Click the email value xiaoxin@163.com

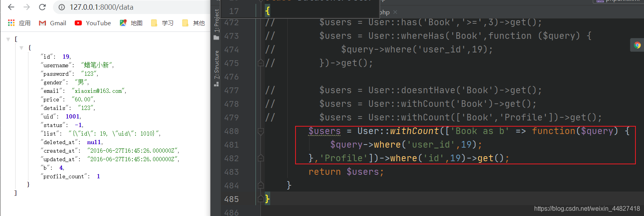[x=98, y=91]
